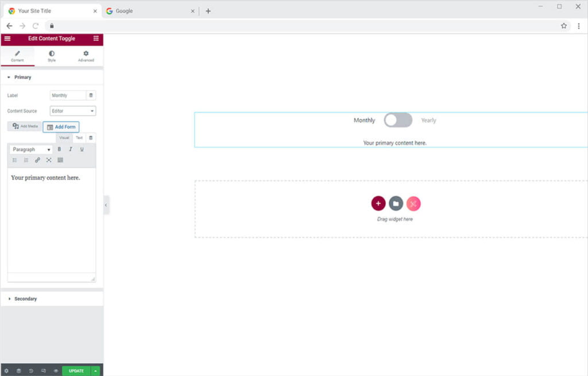This screenshot has width=588, height=376.
Task: Toggle the Monthly/Yearly switch
Action: tap(398, 120)
